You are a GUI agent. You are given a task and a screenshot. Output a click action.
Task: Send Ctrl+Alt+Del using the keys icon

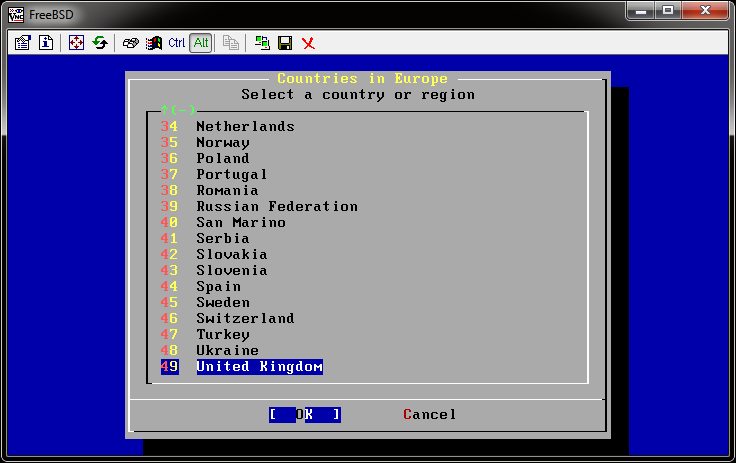130,43
